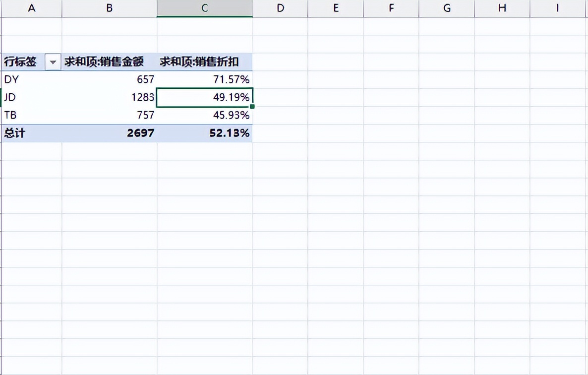This screenshot has height=375, width=588.
Task: Select column G header
Action: click(447, 8)
